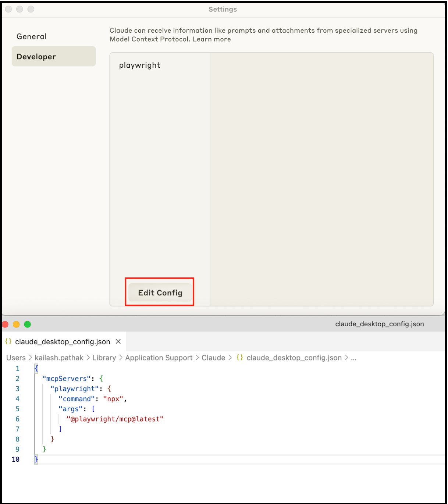The width and height of the screenshot is (448, 504).
Task: Click the green maximize button of editor window
Action: click(28, 324)
